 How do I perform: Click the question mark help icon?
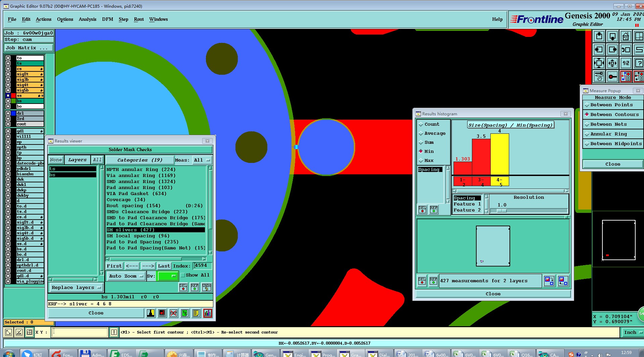coord(639,63)
